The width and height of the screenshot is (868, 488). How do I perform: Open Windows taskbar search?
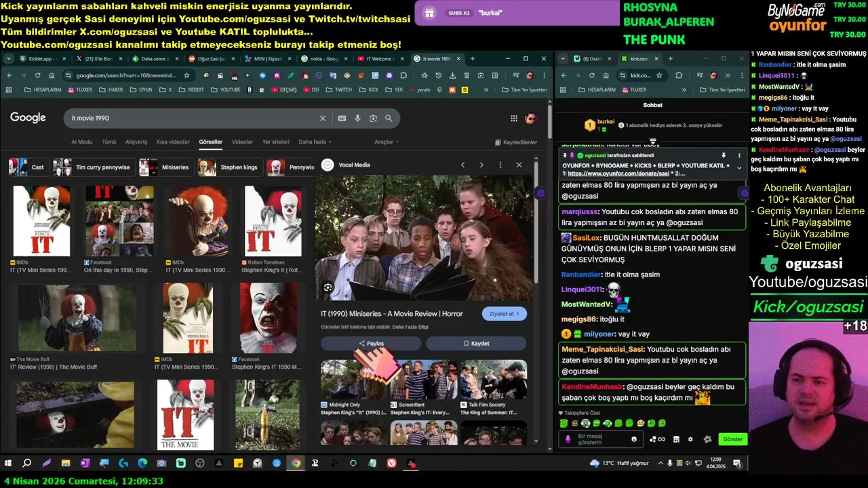click(x=27, y=463)
